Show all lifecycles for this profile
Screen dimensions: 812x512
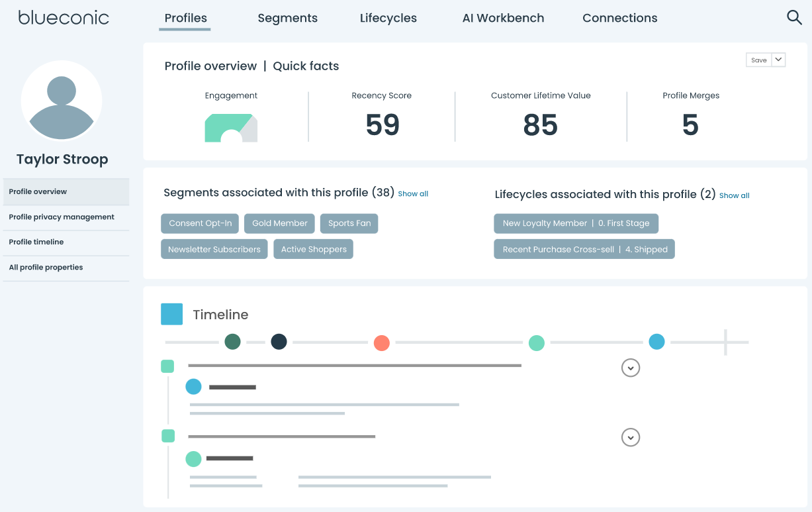coord(734,195)
